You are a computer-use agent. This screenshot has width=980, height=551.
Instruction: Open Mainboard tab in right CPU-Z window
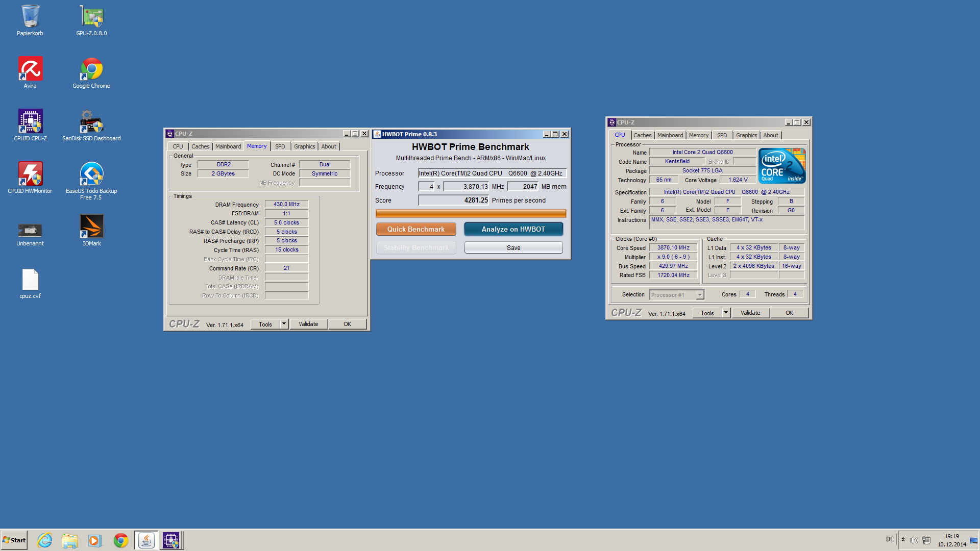pos(670,135)
